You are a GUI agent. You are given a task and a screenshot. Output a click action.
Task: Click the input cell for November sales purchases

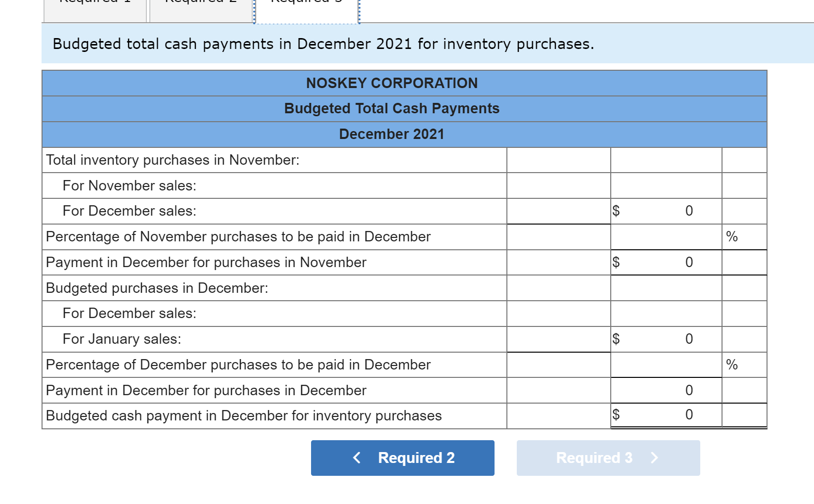[558, 185]
